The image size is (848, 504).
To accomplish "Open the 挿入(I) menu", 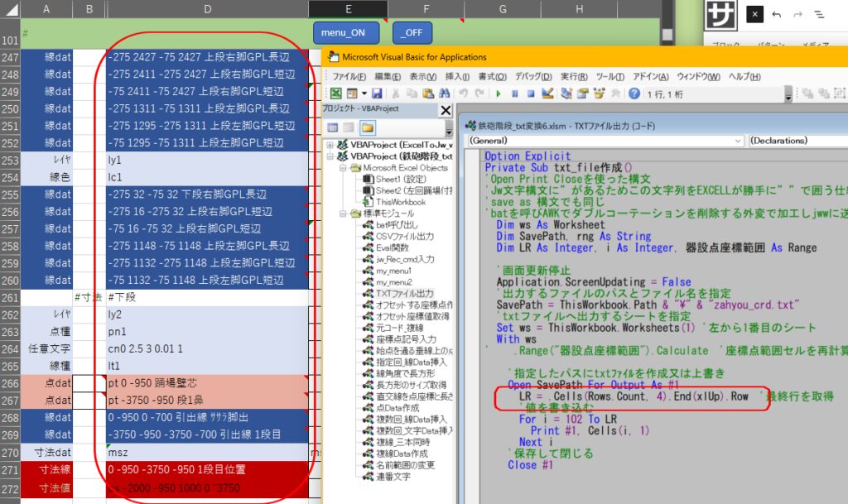I will click(456, 76).
